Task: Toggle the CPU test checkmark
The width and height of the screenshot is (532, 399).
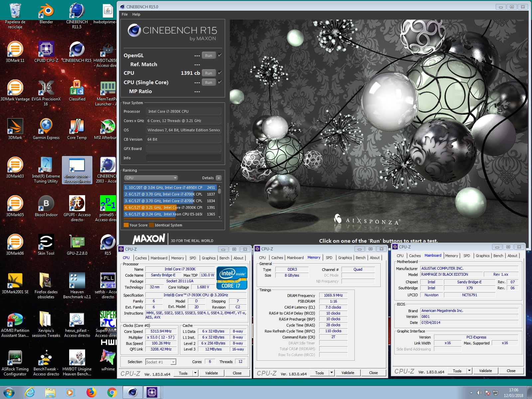Action: click(220, 73)
